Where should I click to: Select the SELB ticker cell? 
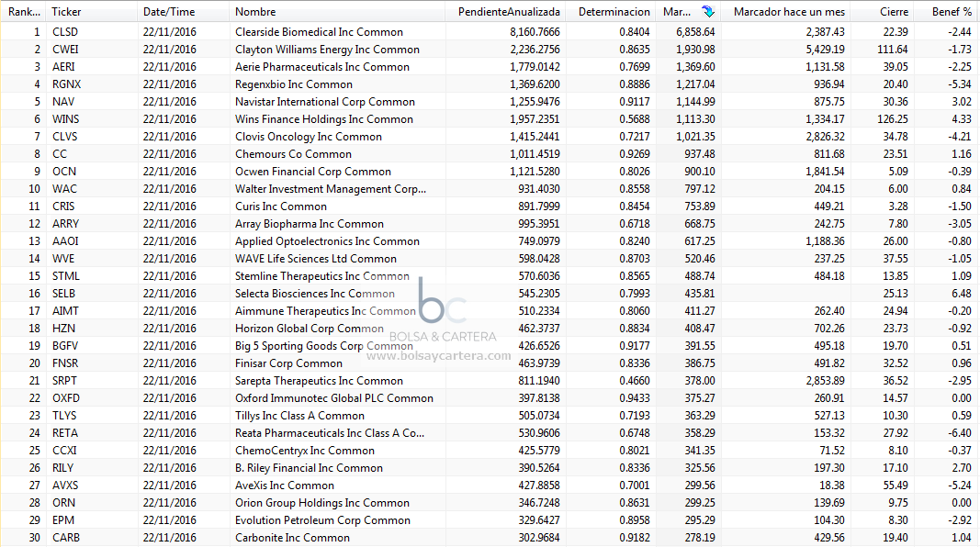pyautogui.click(x=63, y=294)
